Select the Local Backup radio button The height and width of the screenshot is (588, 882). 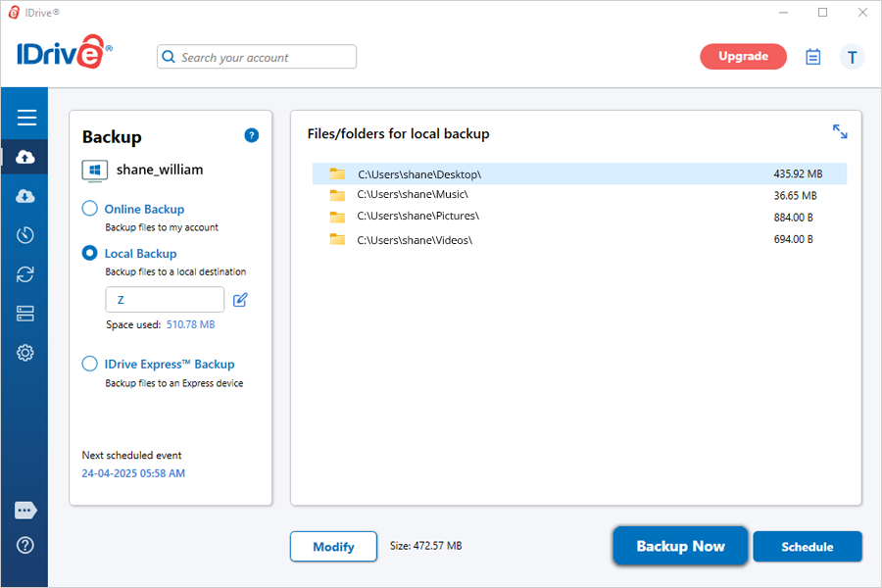(x=90, y=253)
